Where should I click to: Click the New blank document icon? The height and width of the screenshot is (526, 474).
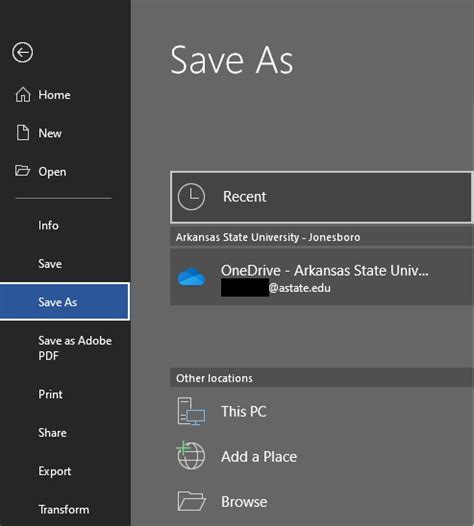[x=23, y=133]
